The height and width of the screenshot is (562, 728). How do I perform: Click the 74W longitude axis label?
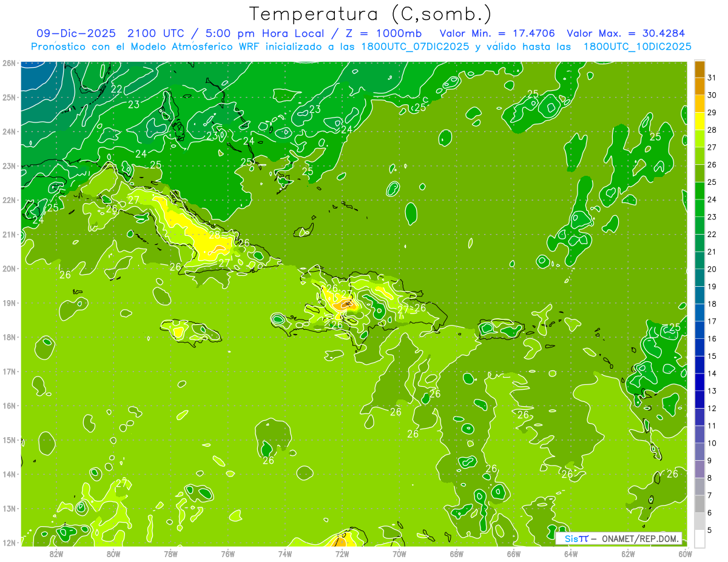285,553
